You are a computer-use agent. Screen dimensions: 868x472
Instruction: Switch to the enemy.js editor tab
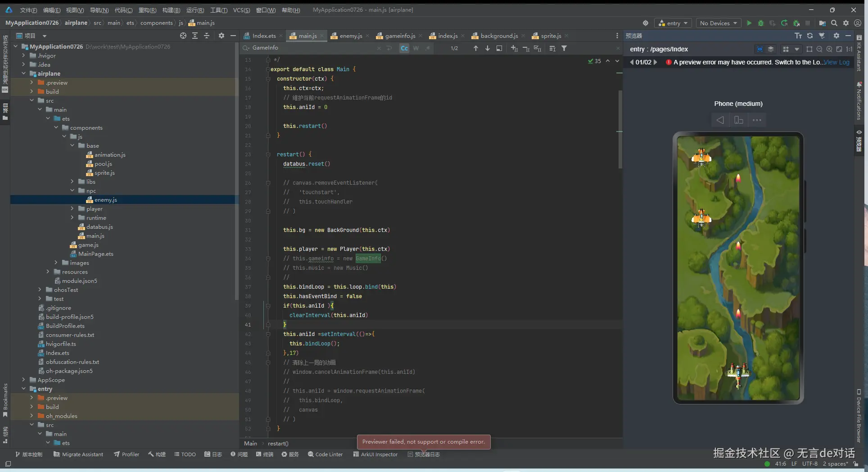[x=350, y=36]
